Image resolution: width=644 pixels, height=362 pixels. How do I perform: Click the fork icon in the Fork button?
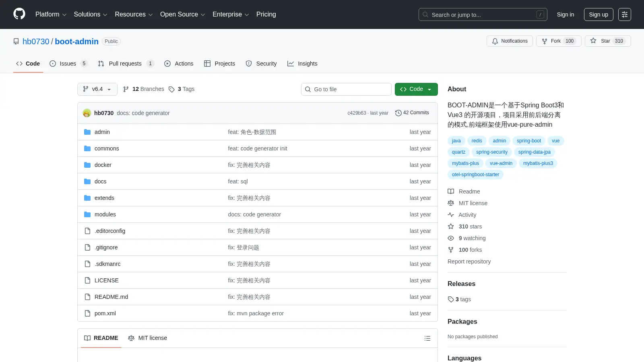tap(545, 41)
